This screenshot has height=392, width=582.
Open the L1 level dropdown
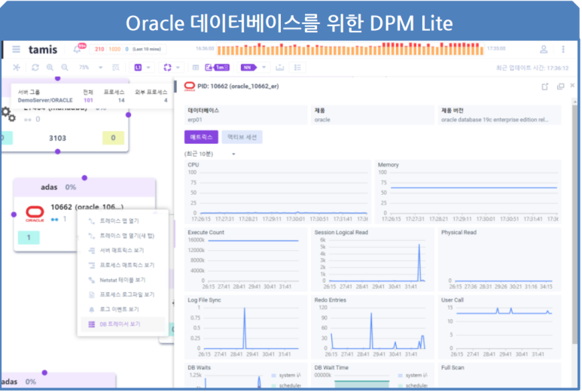(x=142, y=68)
